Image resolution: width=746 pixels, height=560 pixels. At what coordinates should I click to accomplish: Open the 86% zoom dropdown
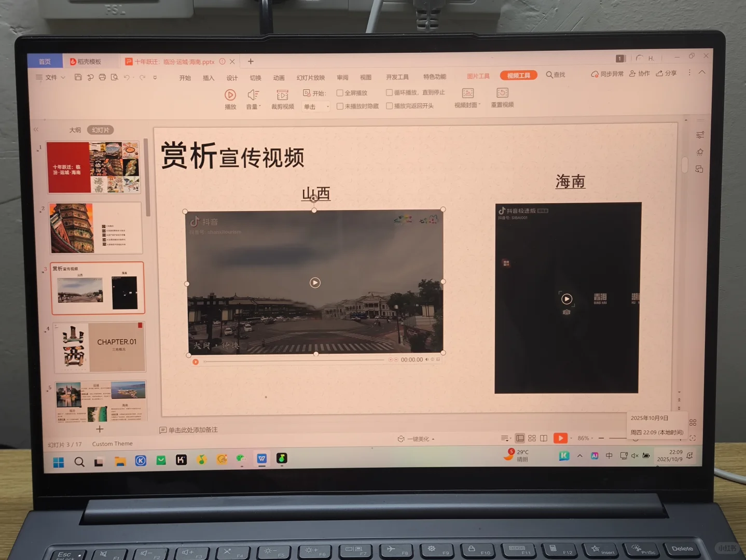click(585, 438)
